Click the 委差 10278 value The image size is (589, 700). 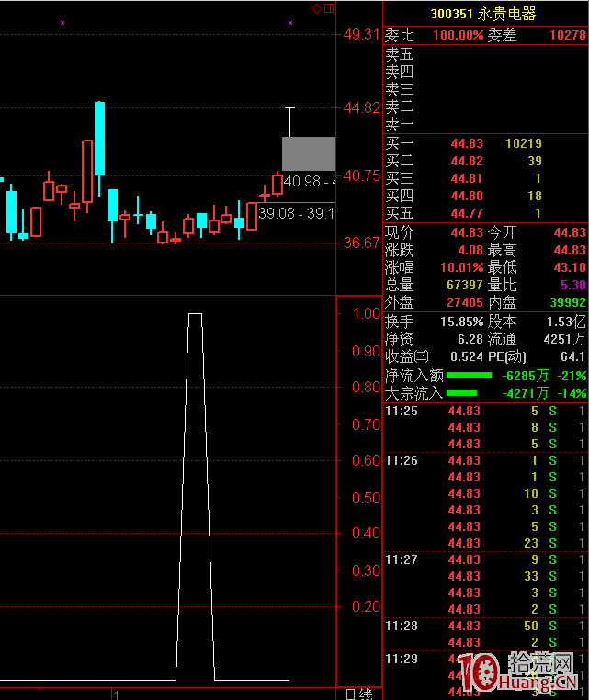click(568, 35)
